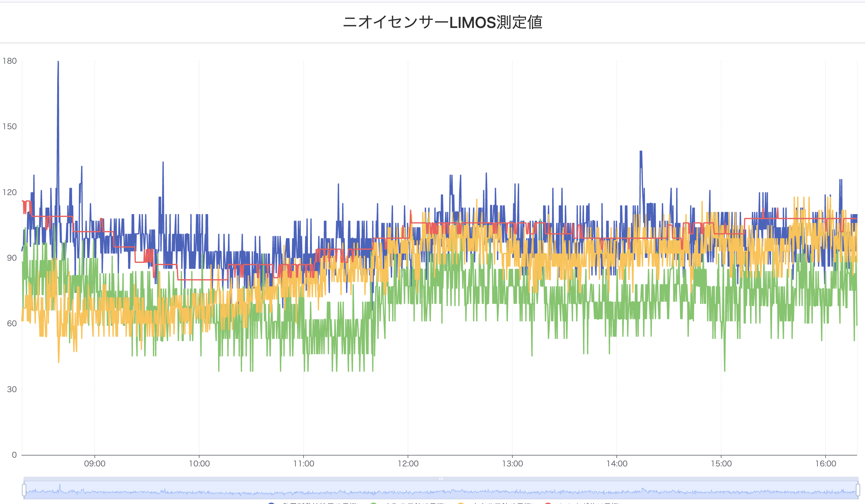Click inside the data zoom overview strip

click(441, 490)
